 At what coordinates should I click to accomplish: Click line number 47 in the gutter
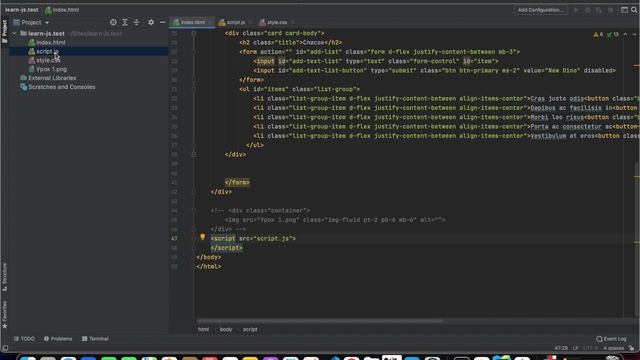(x=174, y=239)
